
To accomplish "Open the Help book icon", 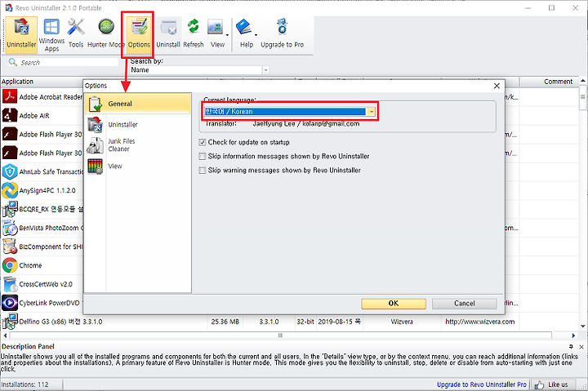I will 243,28.
